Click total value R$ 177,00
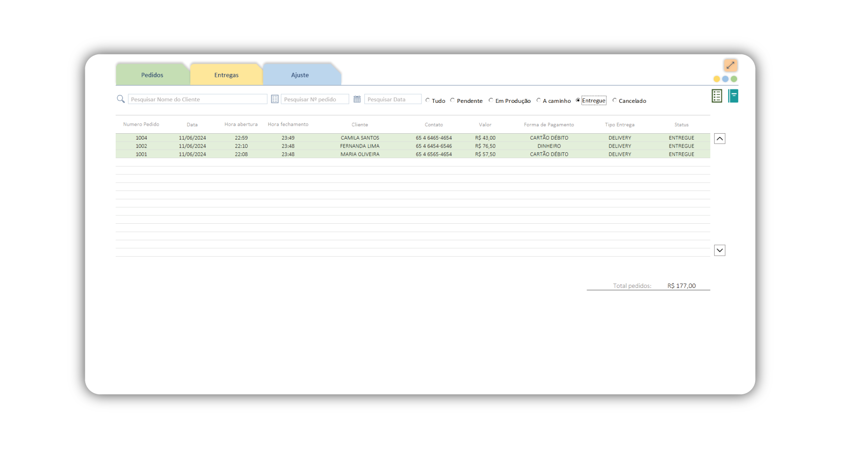The width and height of the screenshot is (868, 452). click(681, 286)
